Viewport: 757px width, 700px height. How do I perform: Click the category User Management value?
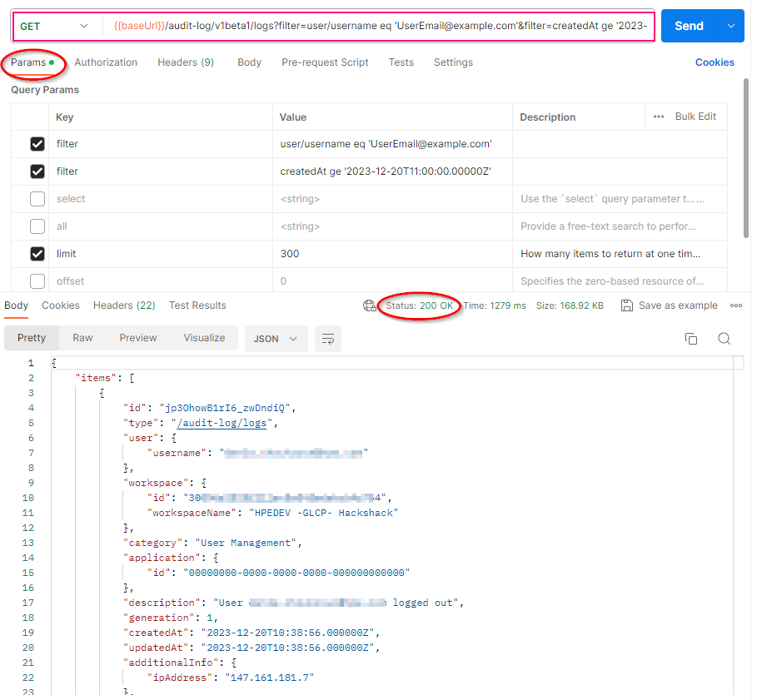click(x=245, y=544)
